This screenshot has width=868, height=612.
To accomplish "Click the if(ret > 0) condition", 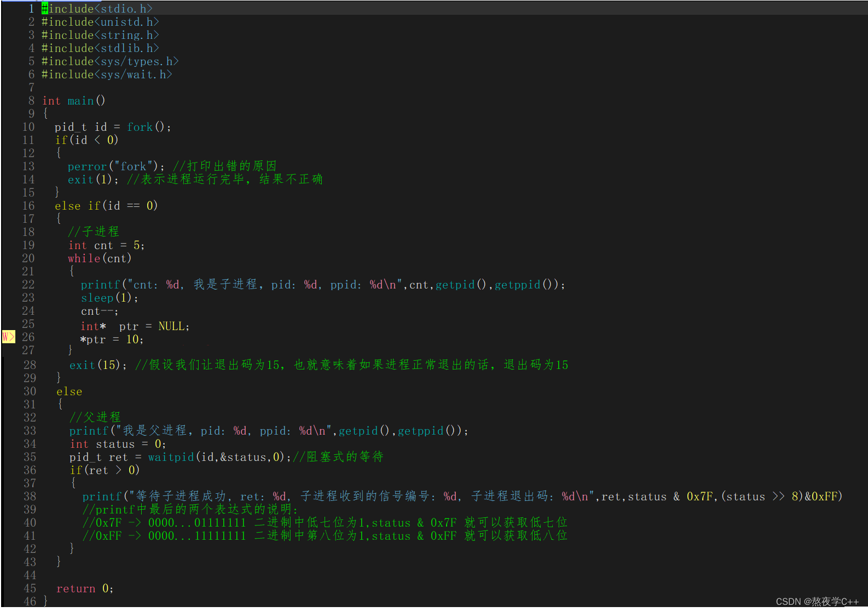I will coord(105,470).
